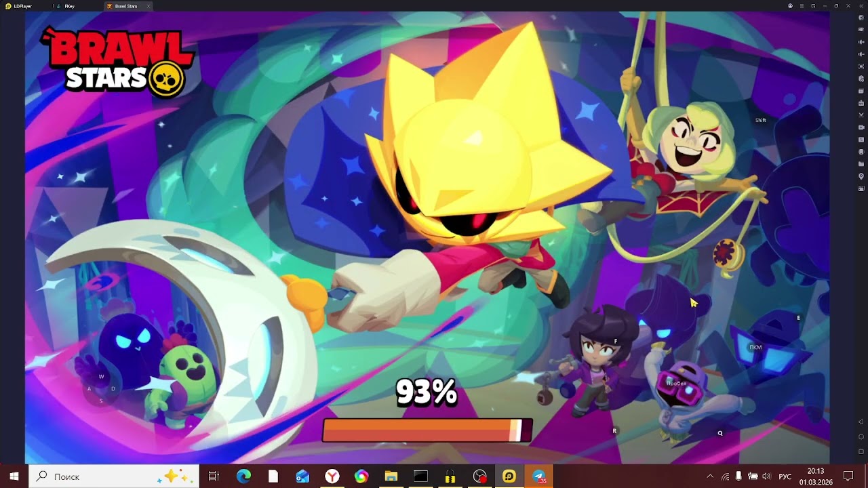Open the operation recorder robot icon
Viewport: 868px width, 488px height.
[861, 103]
